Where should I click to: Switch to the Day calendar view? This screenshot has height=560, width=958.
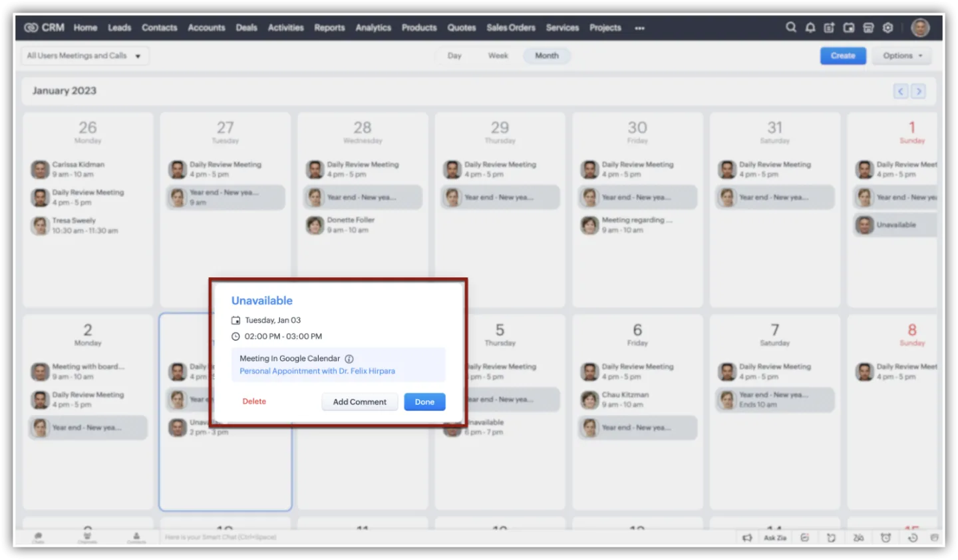click(x=454, y=56)
